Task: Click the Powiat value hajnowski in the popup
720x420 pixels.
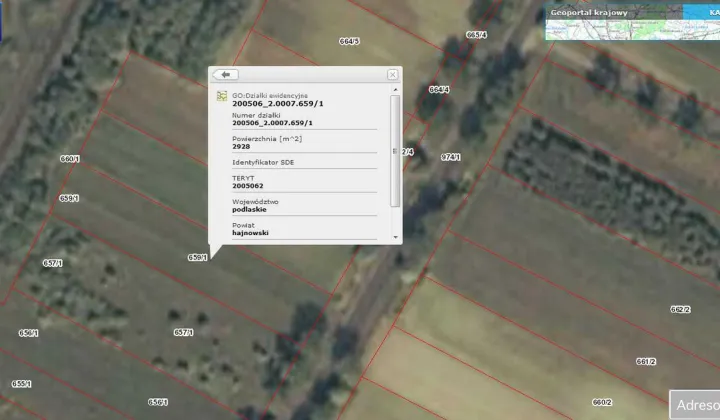Action: coord(250,232)
